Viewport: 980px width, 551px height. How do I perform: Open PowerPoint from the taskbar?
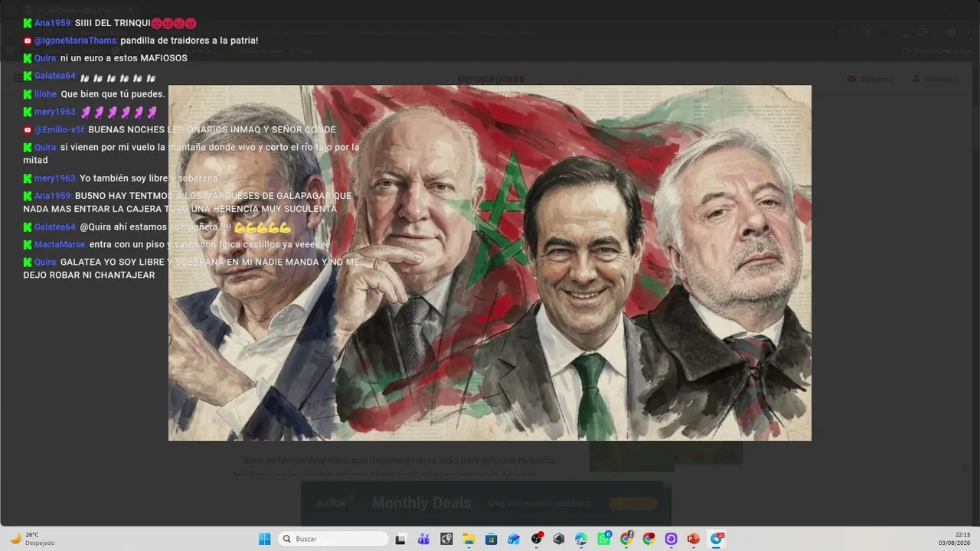(694, 539)
